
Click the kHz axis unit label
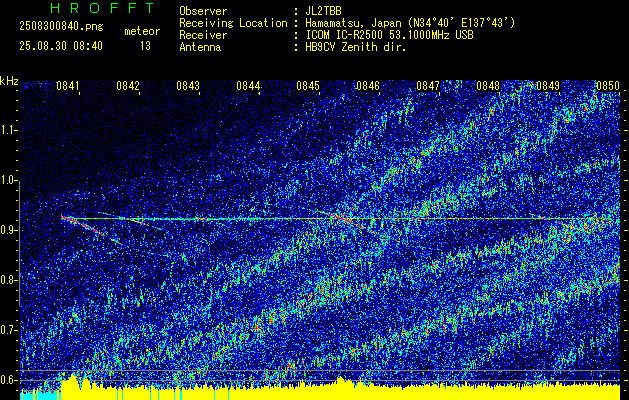pyautogui.click(x=9, y=81)
